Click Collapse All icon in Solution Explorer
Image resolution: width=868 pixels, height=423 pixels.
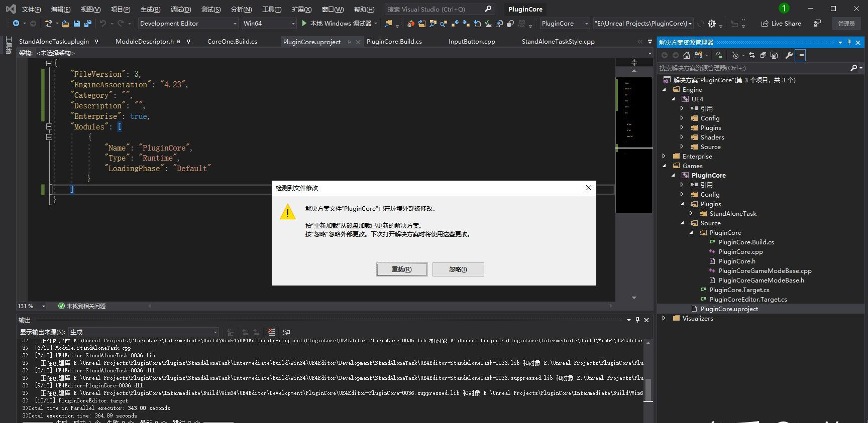[763, 55]
